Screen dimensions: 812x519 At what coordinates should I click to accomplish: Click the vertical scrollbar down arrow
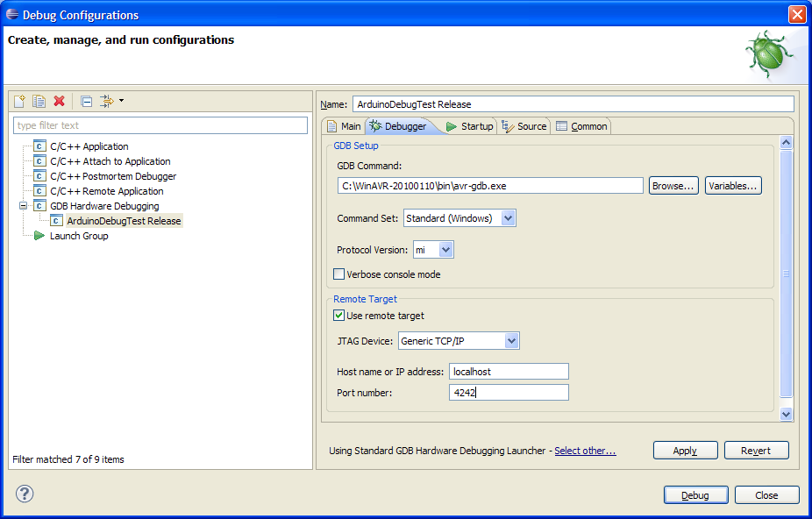(786, 414)
